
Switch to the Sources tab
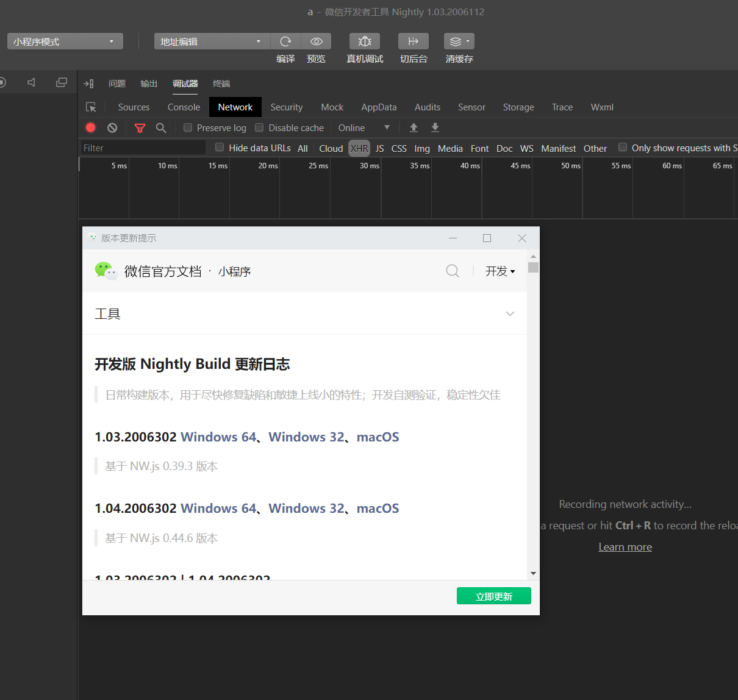coord(134,107)
